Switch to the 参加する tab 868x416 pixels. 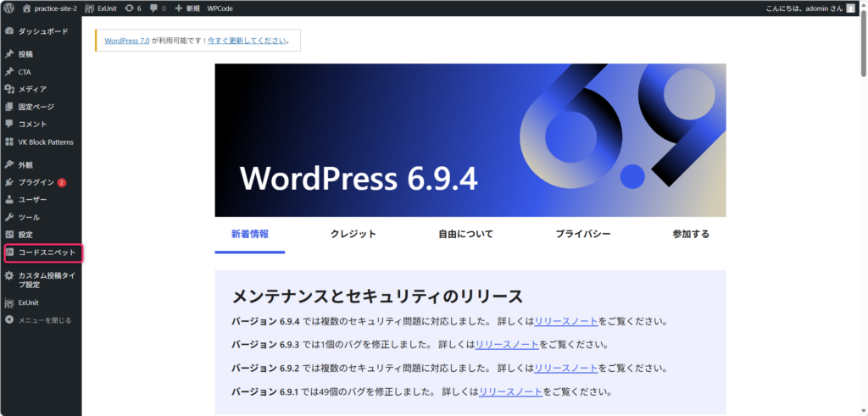(691, 234)
